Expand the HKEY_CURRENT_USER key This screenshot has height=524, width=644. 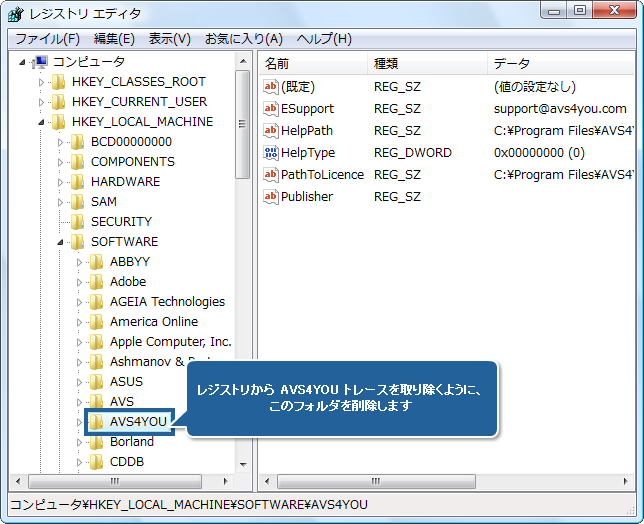pyautogui.click(x=41, y=102)
